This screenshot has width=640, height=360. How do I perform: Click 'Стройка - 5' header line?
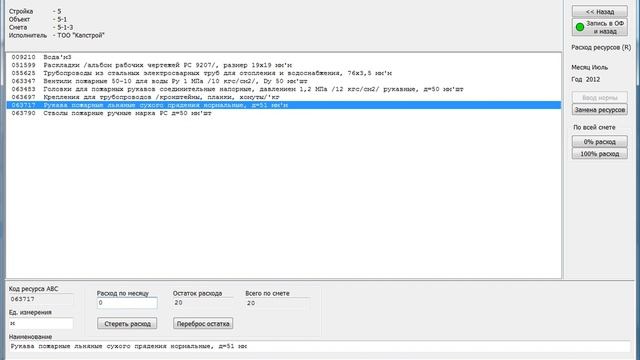[x=35, y=11]
